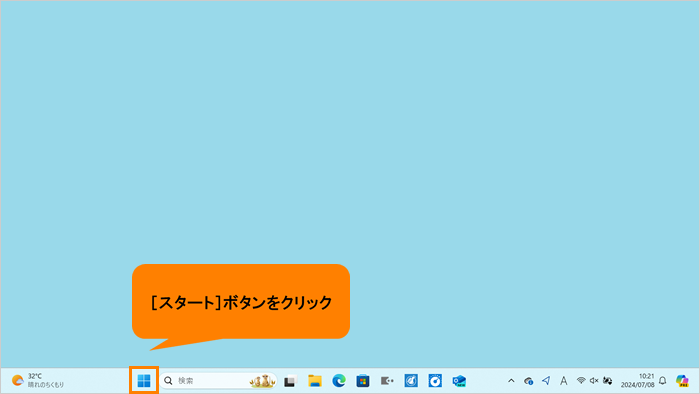
Task: Click the muted volume speaker icon
Action: point(594,381)
